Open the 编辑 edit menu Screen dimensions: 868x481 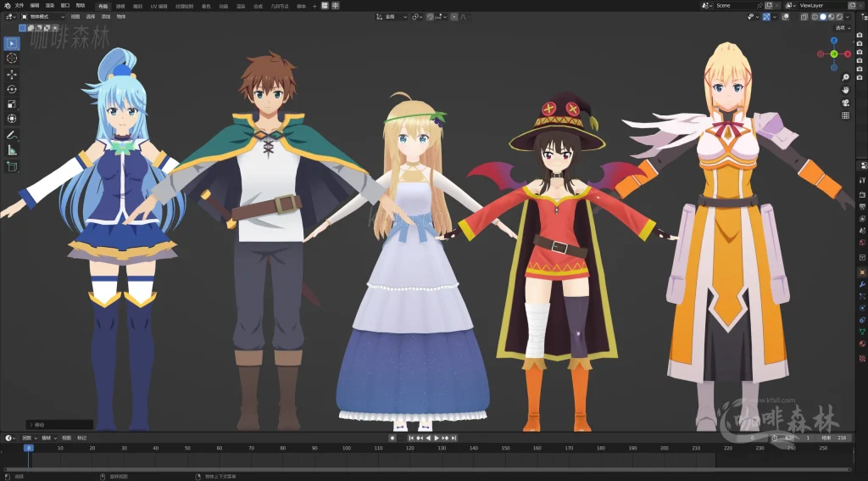[34, 6]
